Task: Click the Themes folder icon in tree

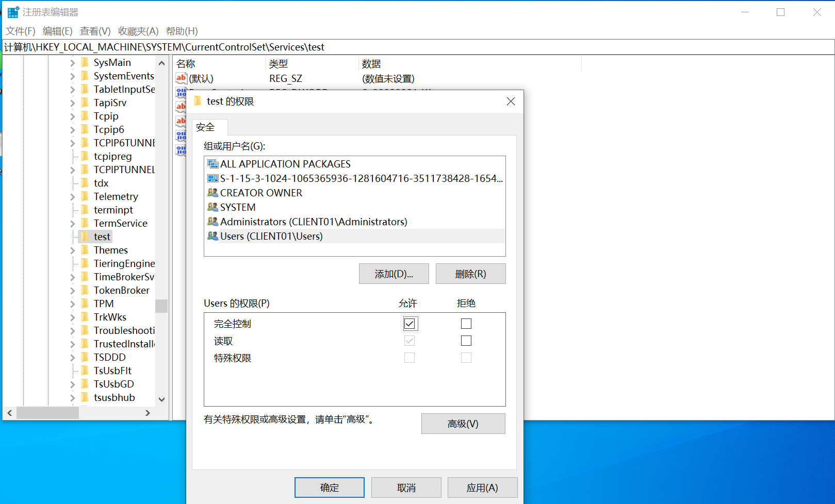Action: pyautogui.click(x=85, y=250)
